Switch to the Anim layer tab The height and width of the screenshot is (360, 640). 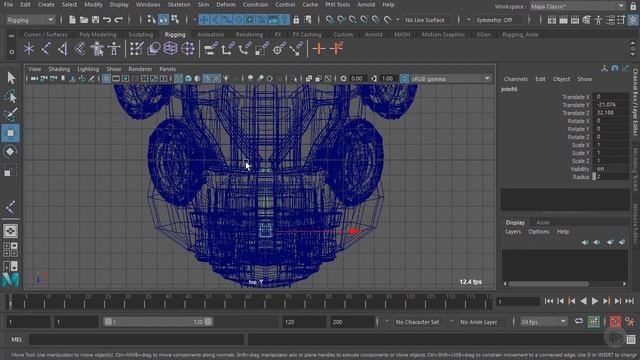[x=542, y=222]
